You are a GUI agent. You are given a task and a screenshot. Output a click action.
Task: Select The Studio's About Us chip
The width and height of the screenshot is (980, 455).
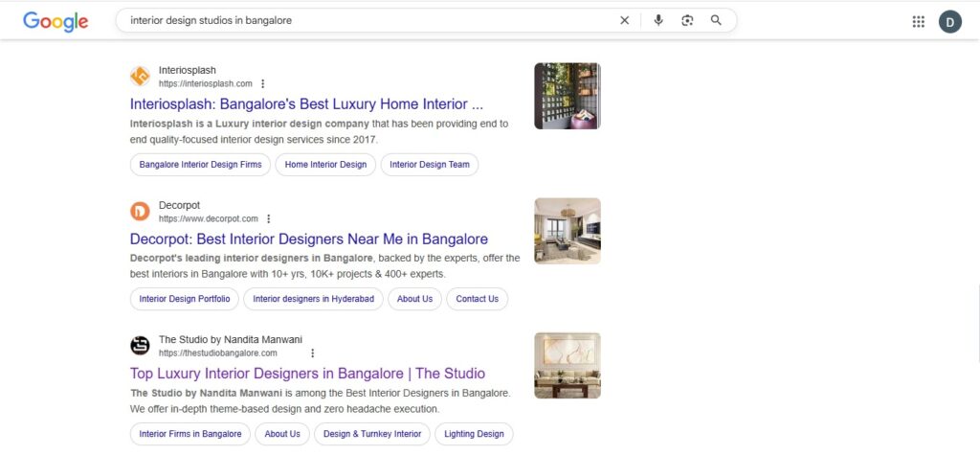[x=282, y=434]
